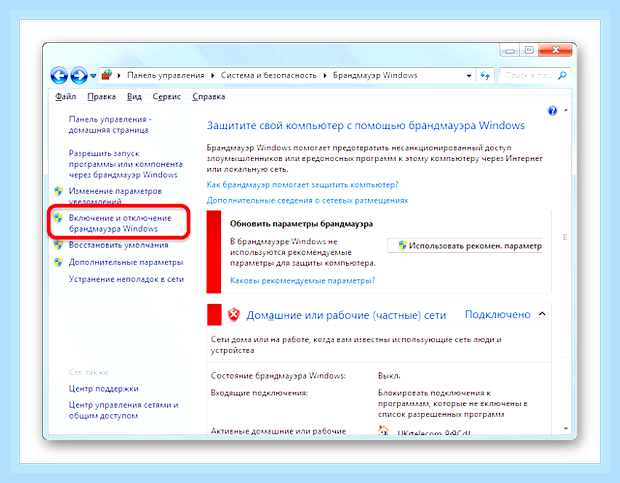Click 'Использовать рекомен. параметр' button
Image resolution: width=620 pixels, height=483 pixels.
point(465,245)
